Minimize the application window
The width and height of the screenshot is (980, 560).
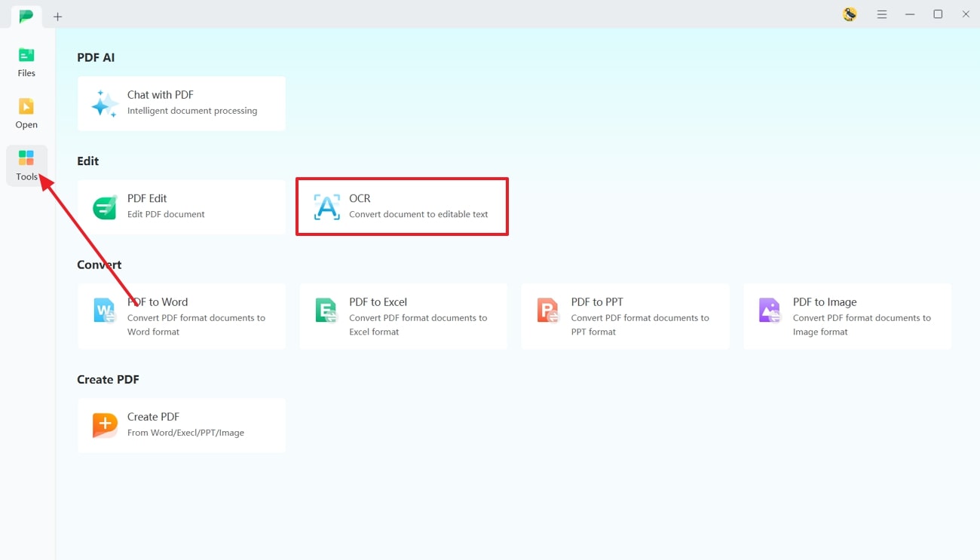[910, 14]
